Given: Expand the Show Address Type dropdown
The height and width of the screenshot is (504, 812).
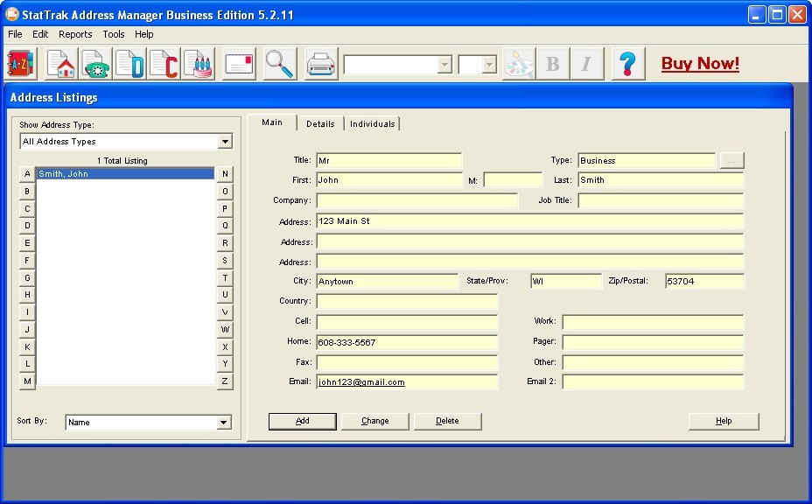Looking at the screenshot, I should 225,142.
